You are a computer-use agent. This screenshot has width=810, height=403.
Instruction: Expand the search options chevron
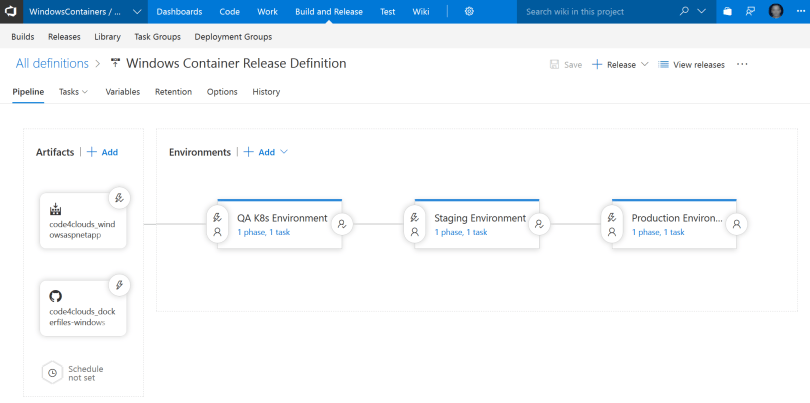click(x=702, y=11)
